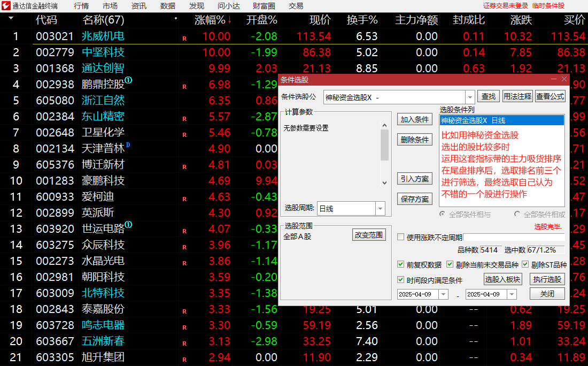Image resolution: width=588 pixels, height=366 pixels.
Task: Select stock row 北特科技
Action: 103,293
